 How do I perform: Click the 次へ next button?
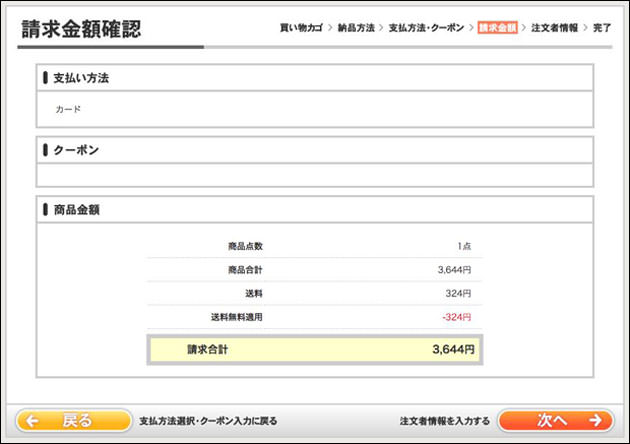pos(556,420)
